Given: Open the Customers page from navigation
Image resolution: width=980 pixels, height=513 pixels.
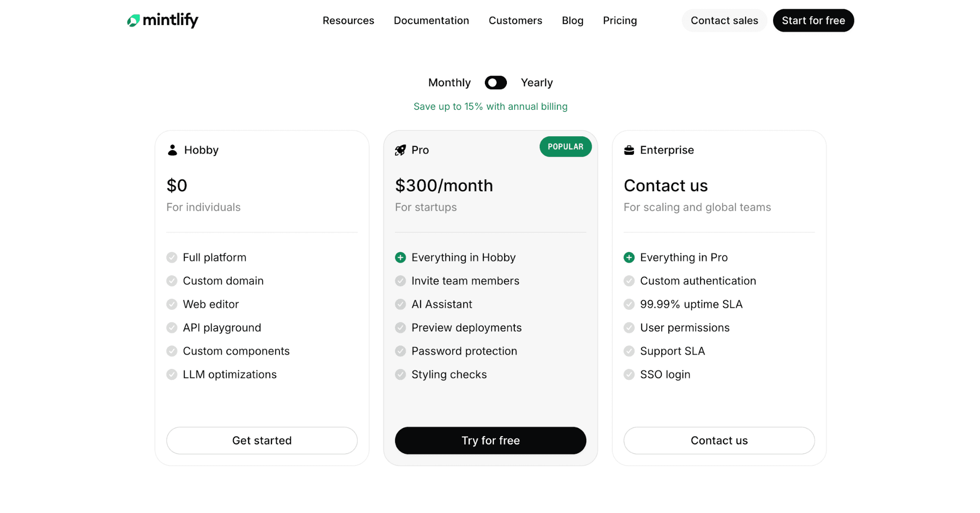Looking at the screenshot, I should (515, 21).
